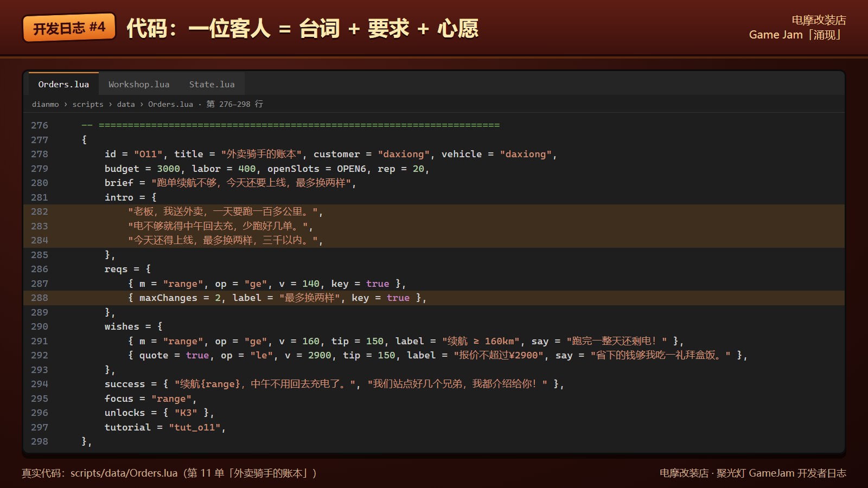Select breadcrumb segment data
868x488 pixels.
tap(126, 104)
